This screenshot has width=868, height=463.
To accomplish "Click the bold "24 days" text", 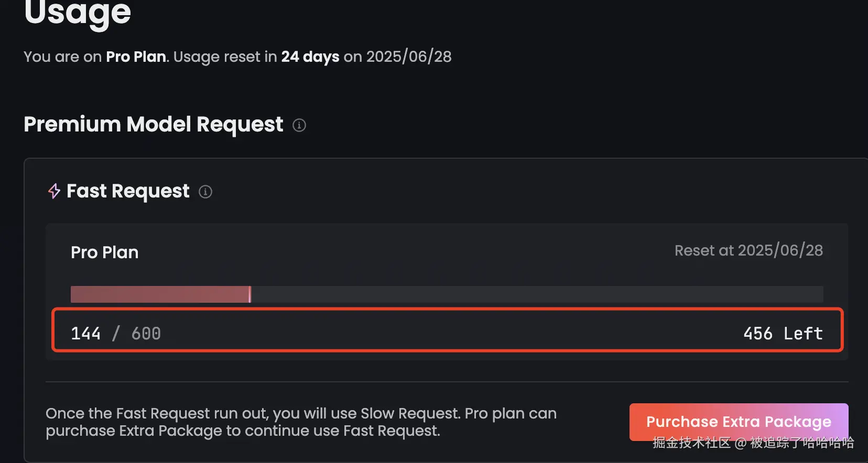I will [310, 57].
